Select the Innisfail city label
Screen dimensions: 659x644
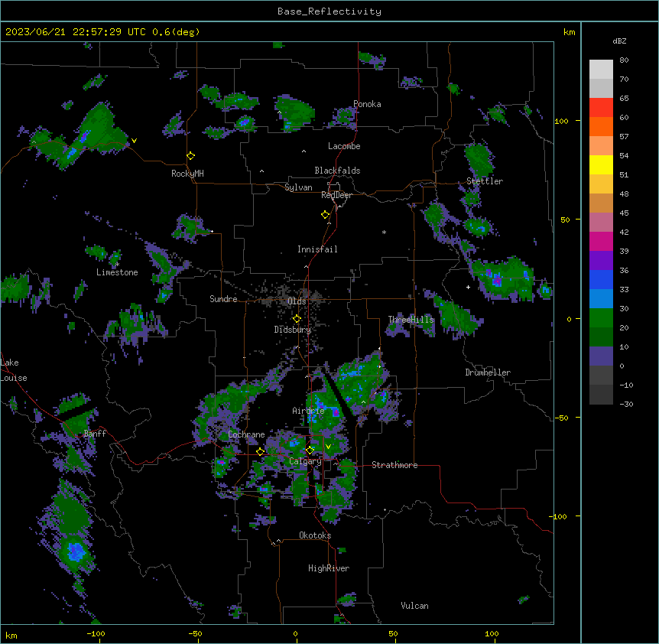(317, 249)
